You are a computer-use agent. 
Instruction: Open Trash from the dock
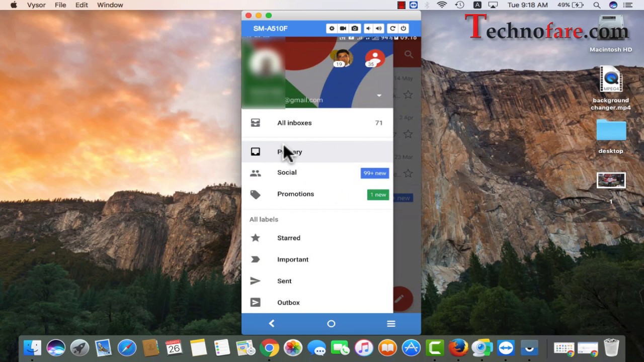point(611,347)
